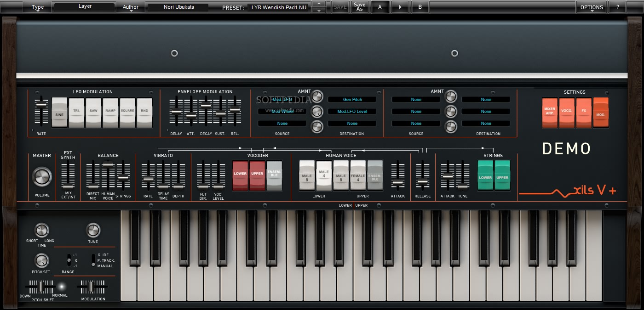Open the FX settings panel

(x=584, y=112)
